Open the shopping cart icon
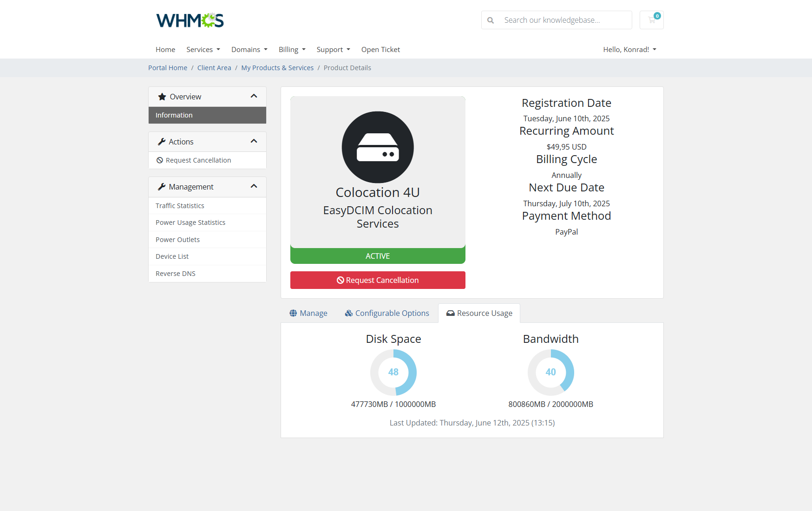Viewport: 812px width, 511px height. (651, 20)
